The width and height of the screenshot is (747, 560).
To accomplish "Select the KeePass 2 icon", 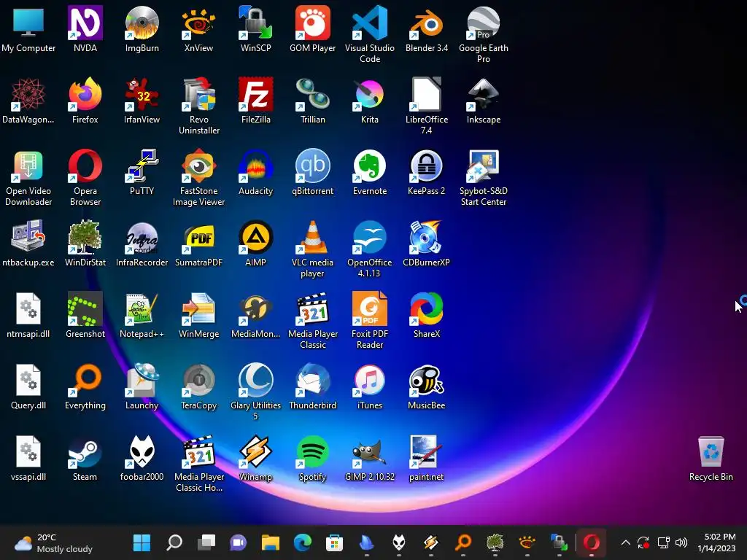I will coord(426,166).
